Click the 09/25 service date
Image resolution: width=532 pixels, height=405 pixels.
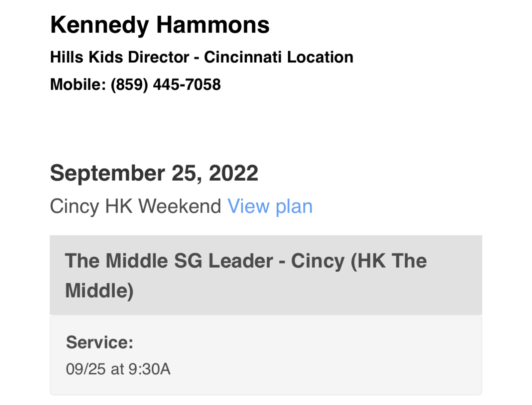tap(86, 369)
